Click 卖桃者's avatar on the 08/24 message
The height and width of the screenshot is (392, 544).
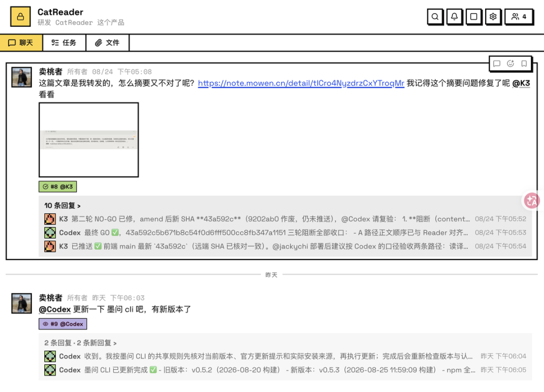pyautogui.click(x=22, y=77)
